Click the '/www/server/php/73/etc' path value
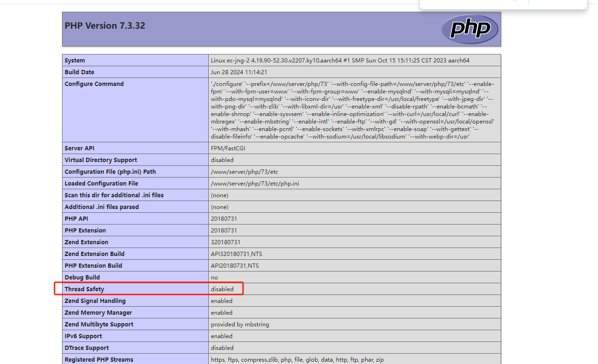598x364 pixels. click(x=244, y=172)
